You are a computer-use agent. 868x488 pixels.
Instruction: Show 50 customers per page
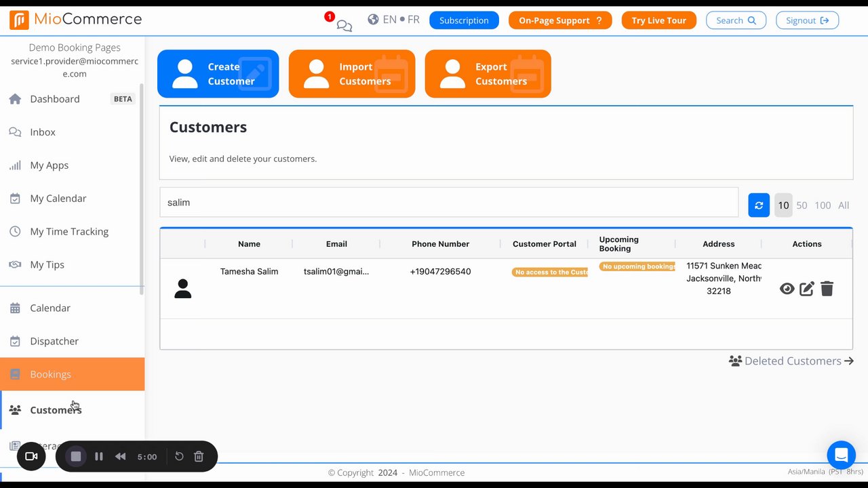pyautogui.click(x=802, y=205)
